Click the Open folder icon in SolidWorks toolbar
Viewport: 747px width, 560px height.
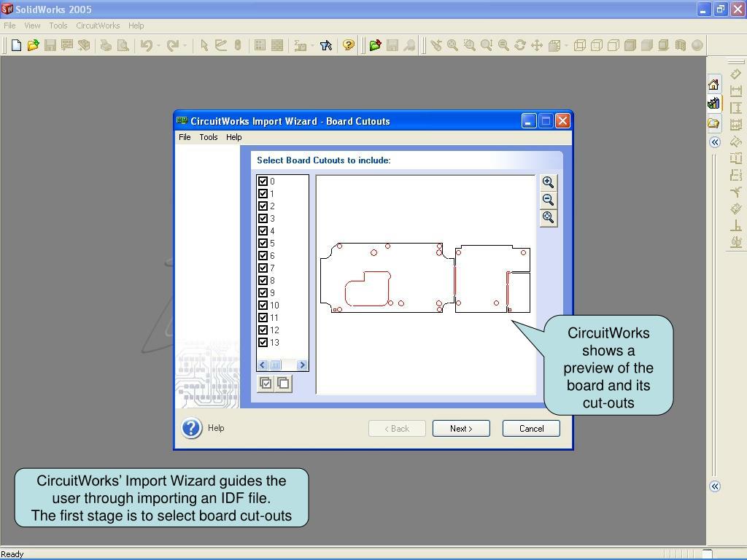[33, 45]
